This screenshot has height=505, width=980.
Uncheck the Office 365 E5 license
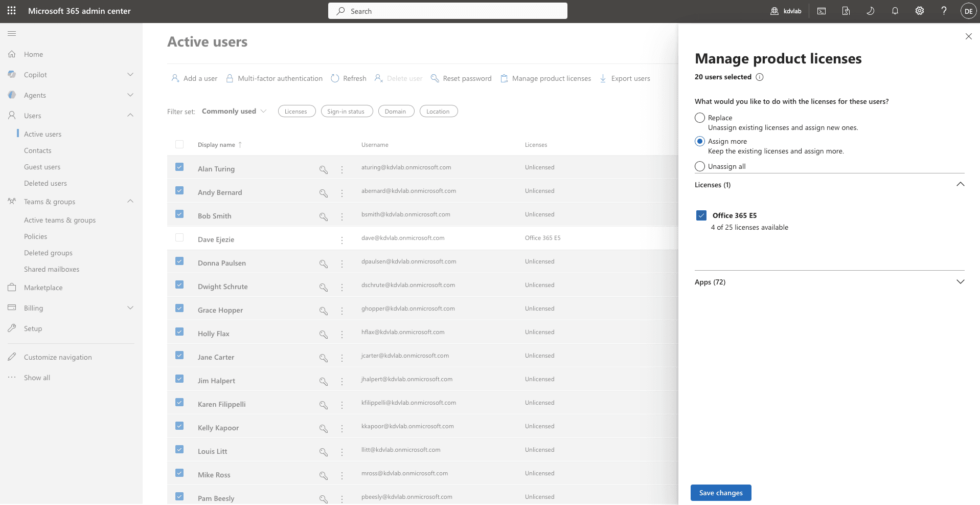[701, 215]
